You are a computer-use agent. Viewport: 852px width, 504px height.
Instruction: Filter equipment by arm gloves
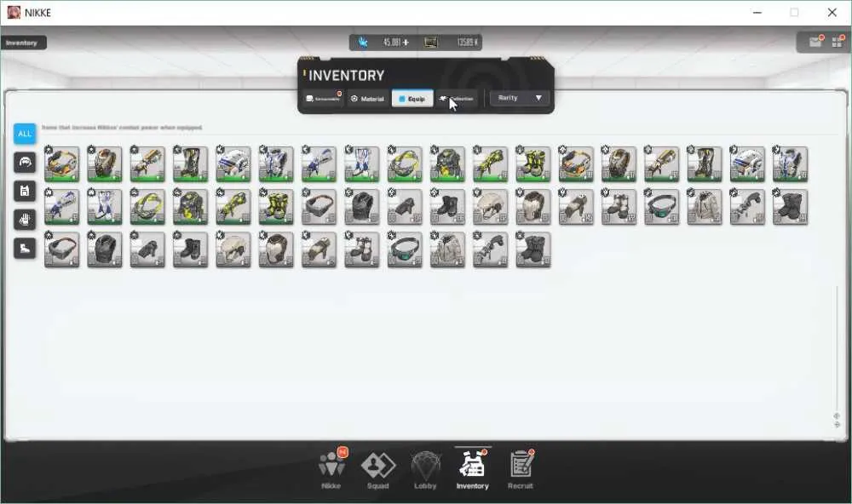(x=25, y=220)
